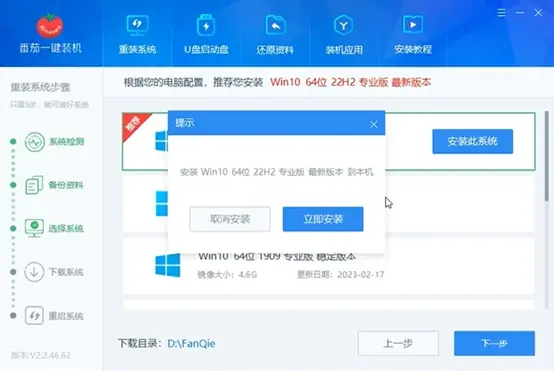Open the 重装系统 tab
Viewport: 554px width, 371px height.
(x=137, y=34)
